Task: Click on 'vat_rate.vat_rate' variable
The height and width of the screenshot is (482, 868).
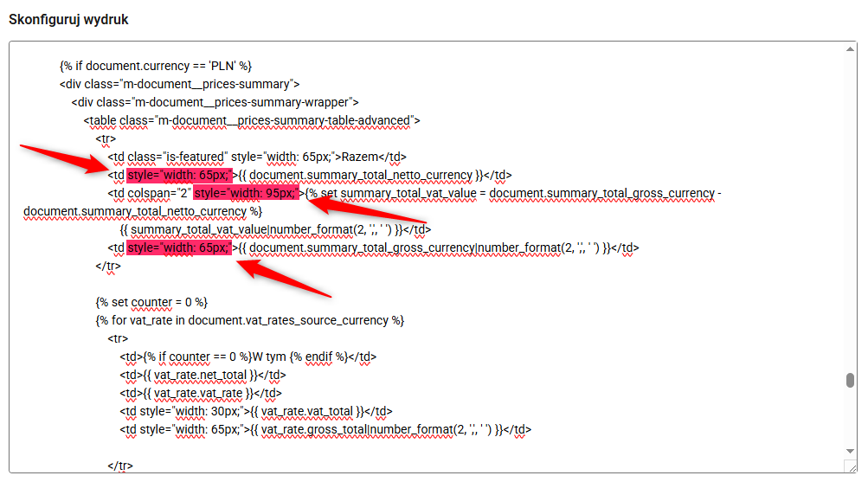Action: tap(203, 393)
